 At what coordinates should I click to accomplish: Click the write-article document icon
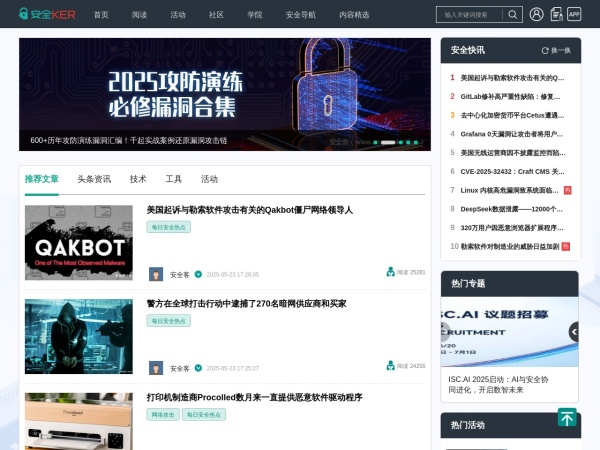(556, 14)
